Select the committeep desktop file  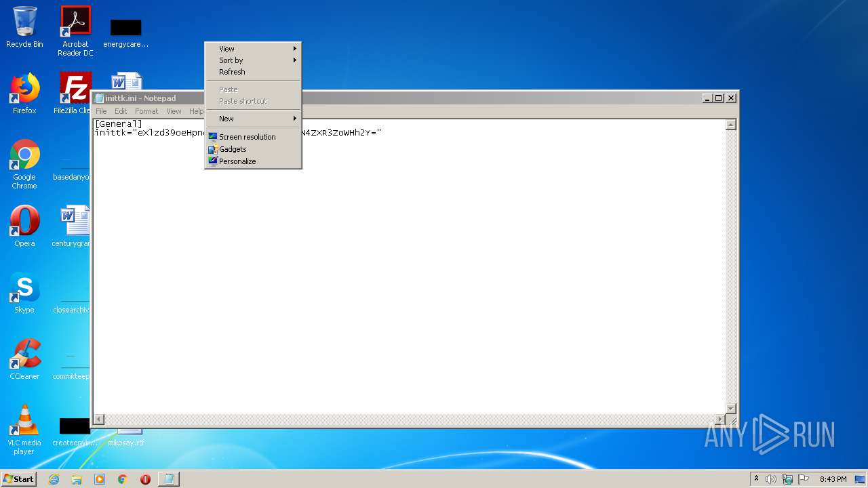pos(72,369)
